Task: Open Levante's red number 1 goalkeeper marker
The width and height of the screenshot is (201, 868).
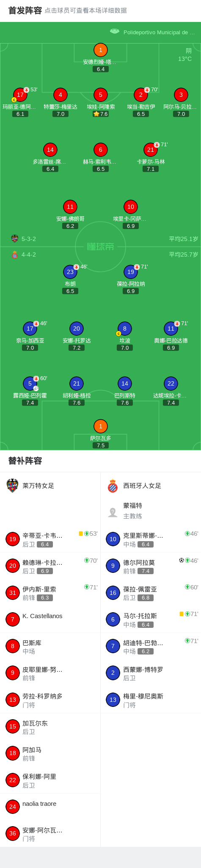Action: click(x=100, y=50)
